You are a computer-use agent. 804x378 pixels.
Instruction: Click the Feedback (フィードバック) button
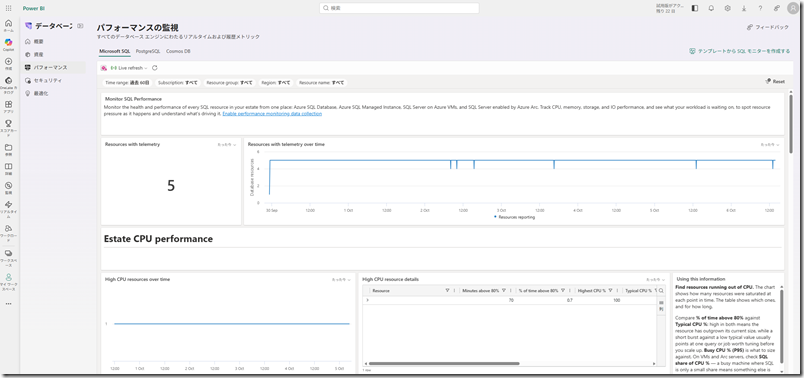point(768,27)
